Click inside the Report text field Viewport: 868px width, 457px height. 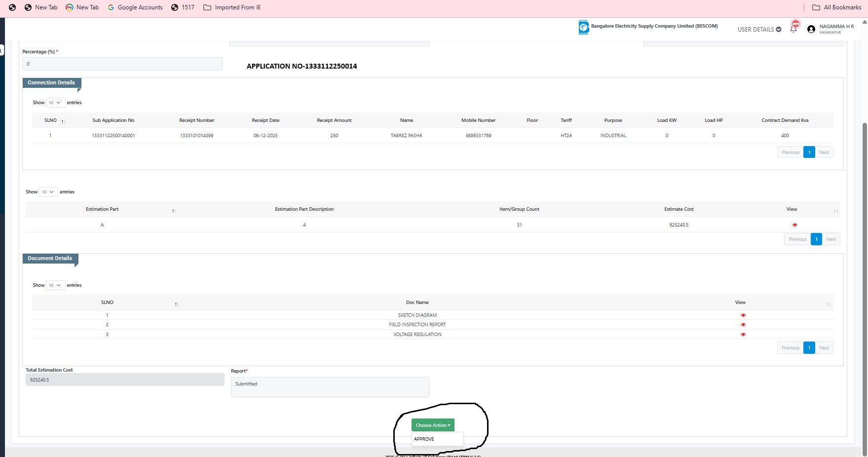click(x=330, y=387)
